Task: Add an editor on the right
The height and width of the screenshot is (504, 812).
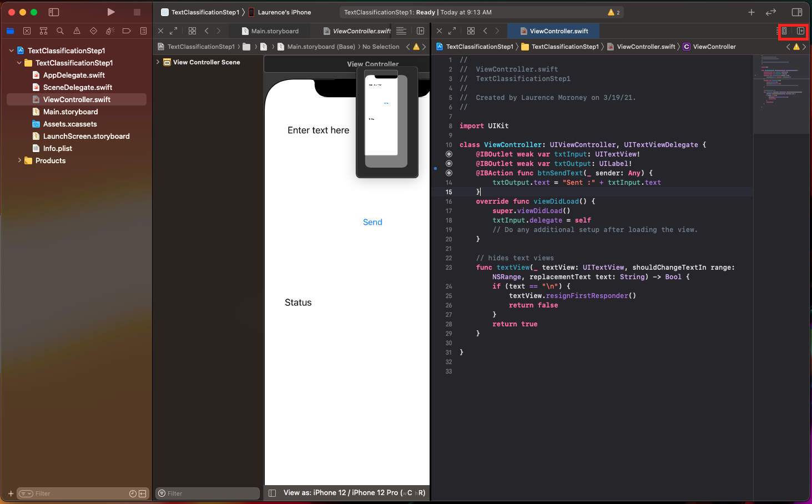Action: pyautogui.click(x=800, y=31)
